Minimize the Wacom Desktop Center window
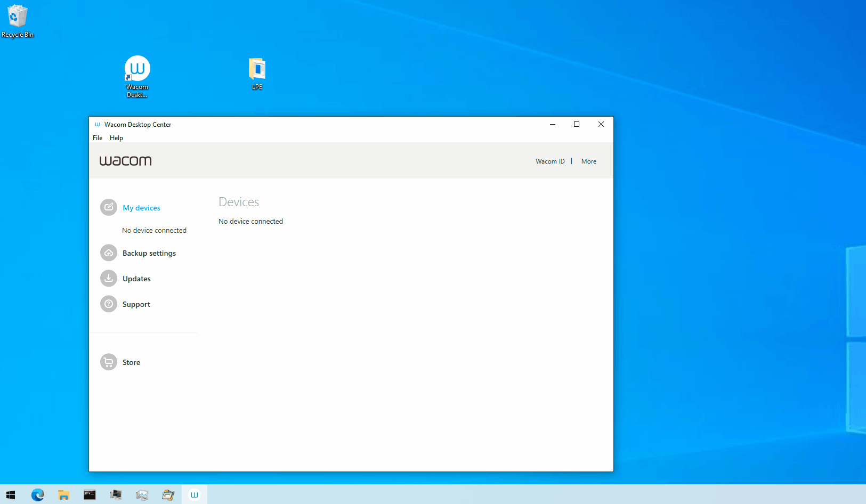The width and height of the screenshot is (866, 504). tap(553, 124)
